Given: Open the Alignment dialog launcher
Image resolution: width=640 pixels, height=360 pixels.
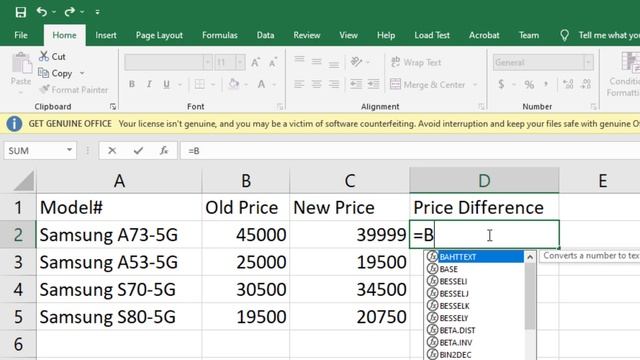Looking at the screenshot, I should (481, 107).
